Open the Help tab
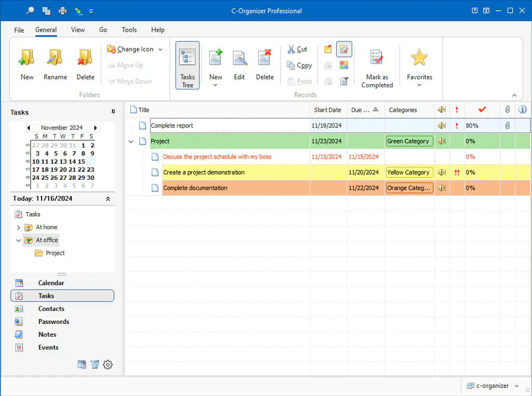This screenshot has width=532, height=396. coord(158,30)
